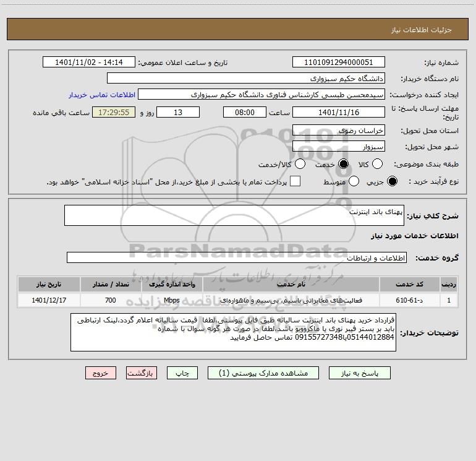Click the need date cell 1401/12/17
Image resolution: width=476 pixels, height=461 pixels.
[x=49, y=300]
